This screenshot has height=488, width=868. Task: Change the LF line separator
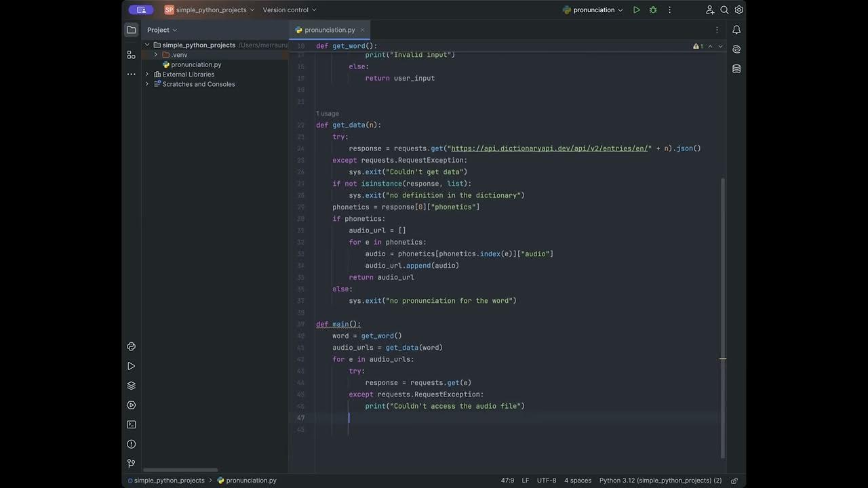point(526,481)
